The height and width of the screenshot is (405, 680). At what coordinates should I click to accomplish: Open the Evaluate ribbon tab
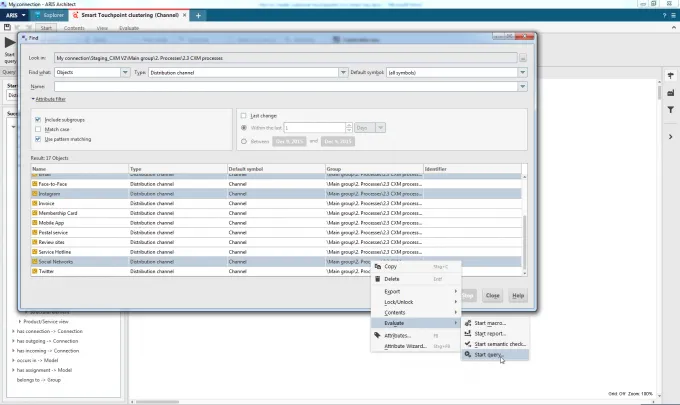tap(129, 28)
